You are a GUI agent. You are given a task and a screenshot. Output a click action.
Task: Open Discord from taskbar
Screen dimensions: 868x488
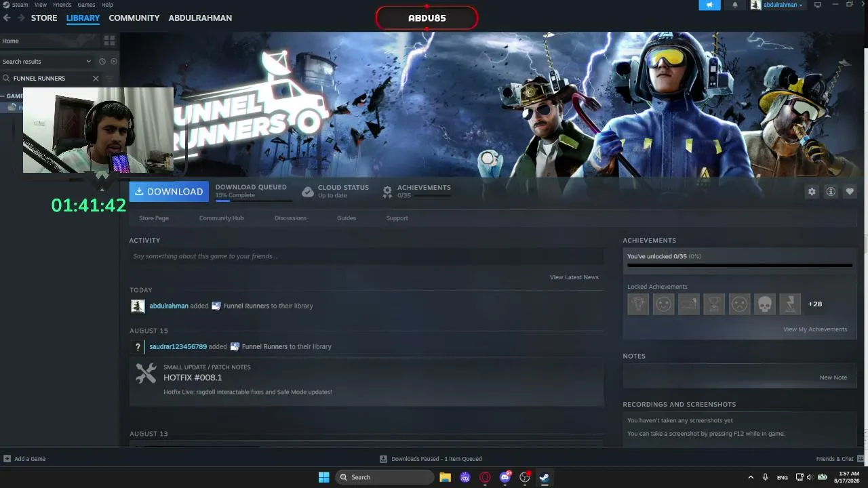pyautogui.click(x=505, y=477)
